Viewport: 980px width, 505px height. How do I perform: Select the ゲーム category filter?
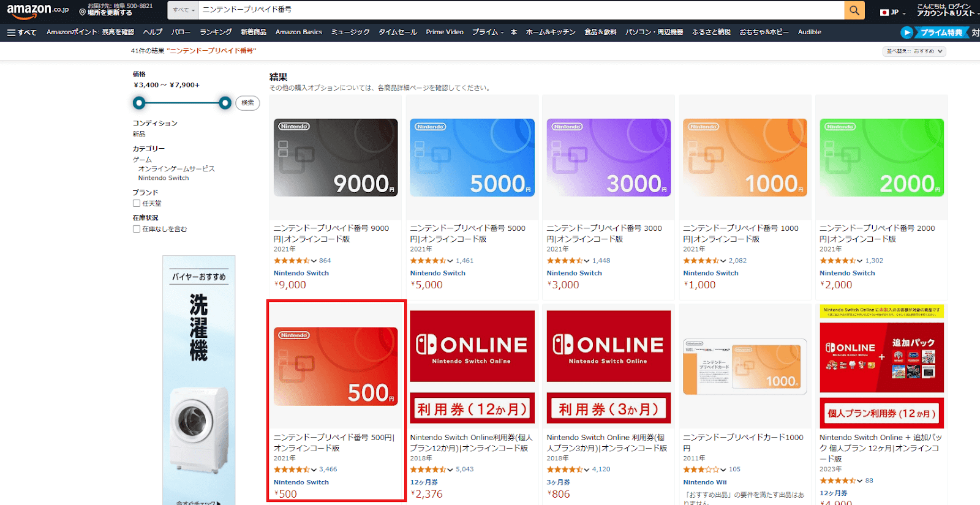142,159
